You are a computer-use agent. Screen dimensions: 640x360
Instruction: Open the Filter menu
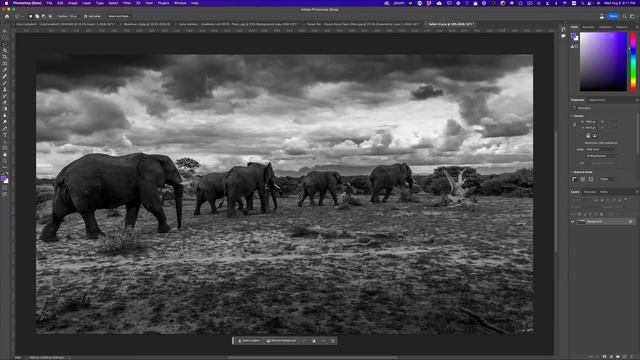[127, 3]
